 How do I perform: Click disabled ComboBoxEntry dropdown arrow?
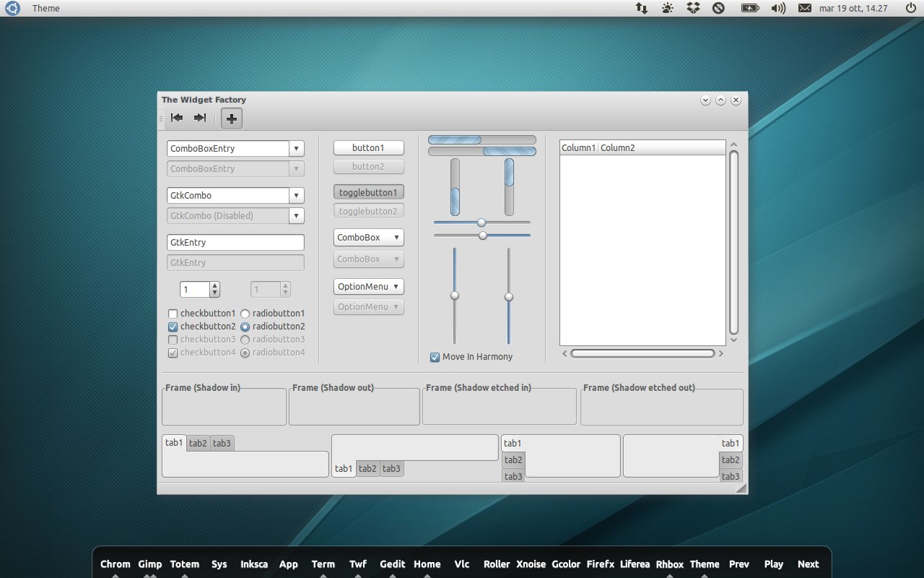click(296, 168)
